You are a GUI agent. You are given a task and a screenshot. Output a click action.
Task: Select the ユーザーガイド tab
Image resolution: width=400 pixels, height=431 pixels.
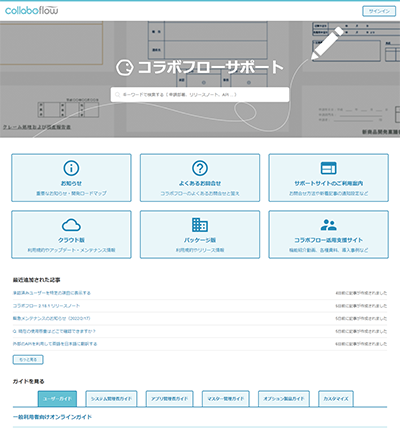point(57,399)
